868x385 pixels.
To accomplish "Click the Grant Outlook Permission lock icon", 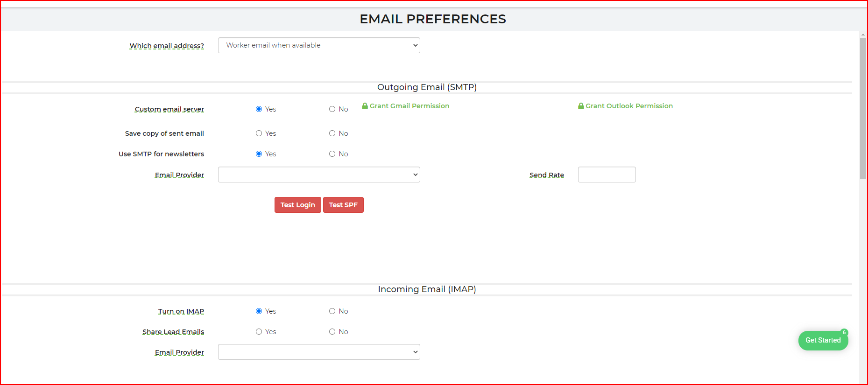I will tap(581, 106).
